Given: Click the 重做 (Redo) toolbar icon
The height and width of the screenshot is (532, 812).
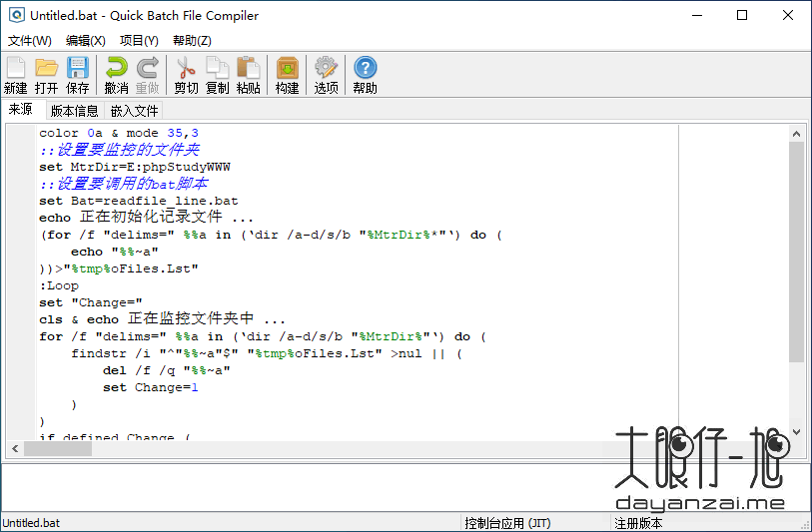Looking at the screenshot, I should (x=148, y=75).
